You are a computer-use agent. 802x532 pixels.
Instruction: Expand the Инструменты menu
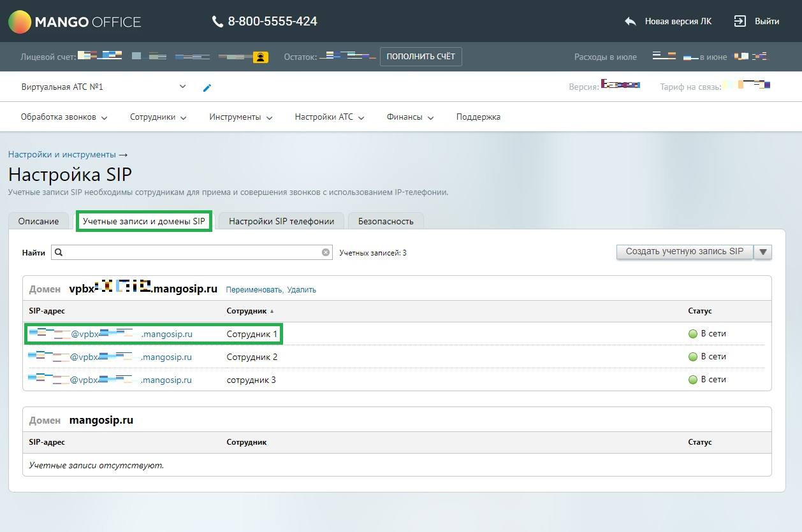(241, 117)
